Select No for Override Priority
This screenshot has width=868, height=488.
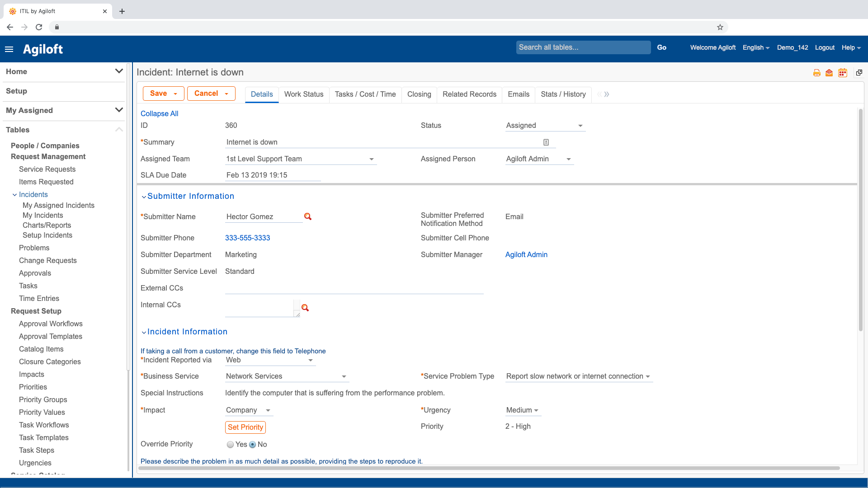pyautogui.click(x=253, y=445)
